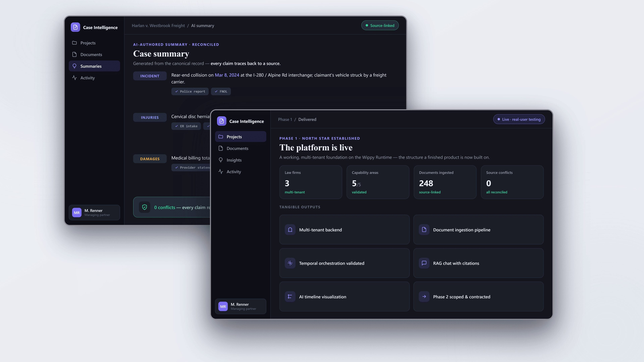644x362 pixels.
Task: Open the FNOL source chip
Action: coord(221,92)
